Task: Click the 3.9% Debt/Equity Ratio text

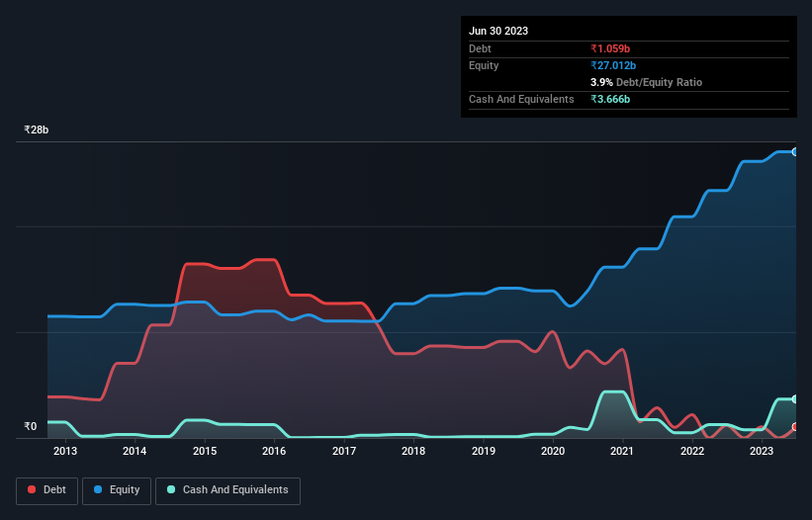Action: [646, 82]
